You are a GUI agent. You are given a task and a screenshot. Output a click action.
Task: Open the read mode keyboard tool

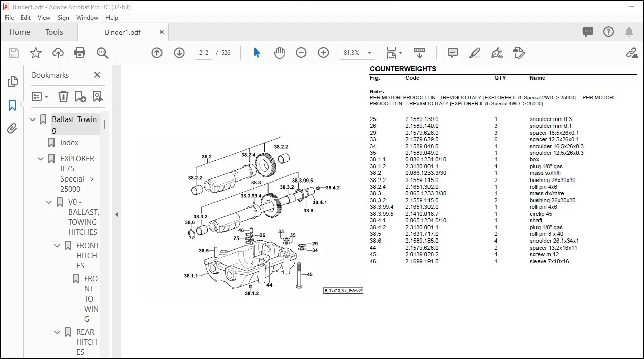pyautogui.click(x=419, y=53)
